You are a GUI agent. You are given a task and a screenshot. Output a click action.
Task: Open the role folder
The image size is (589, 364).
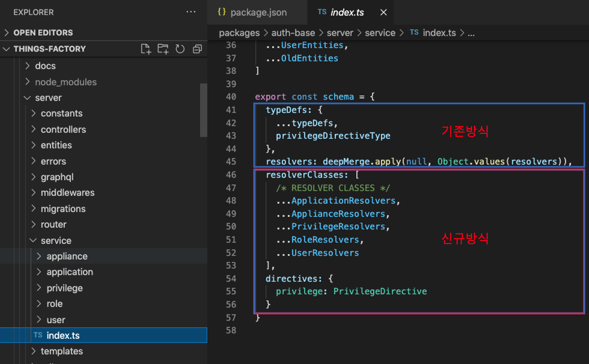104,304
